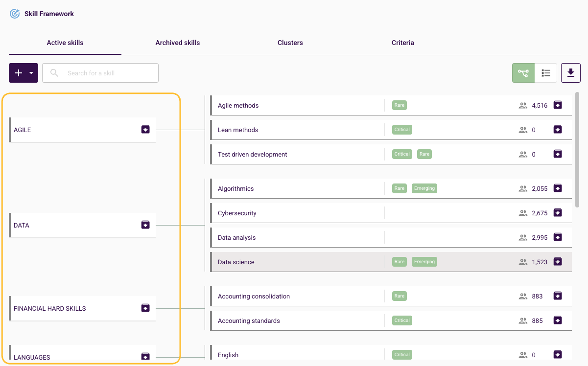Click the Emerging tag on Algorithmics
Viewport: 588px width, 366px height.
click(424, 188)
